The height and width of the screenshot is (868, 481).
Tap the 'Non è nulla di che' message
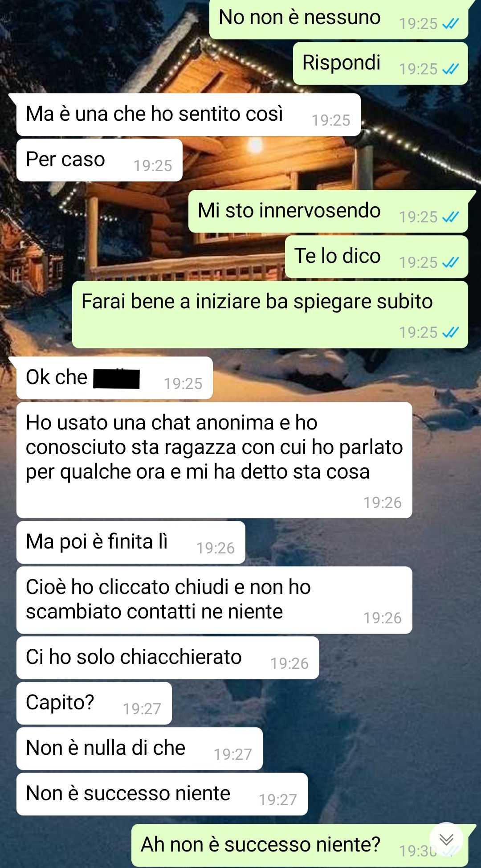(x=139, y=749)
